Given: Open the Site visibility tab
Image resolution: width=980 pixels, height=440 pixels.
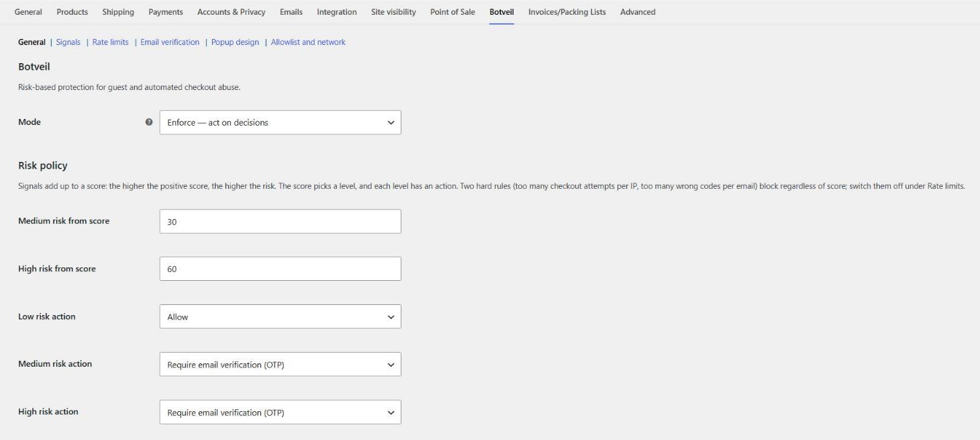Looking at the screenshot, I should click(393, 12).
